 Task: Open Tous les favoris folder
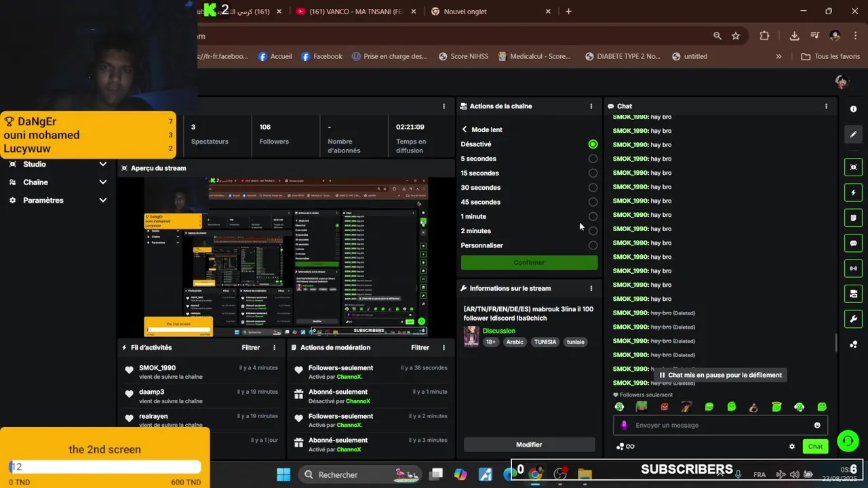(x=830, y=57)
